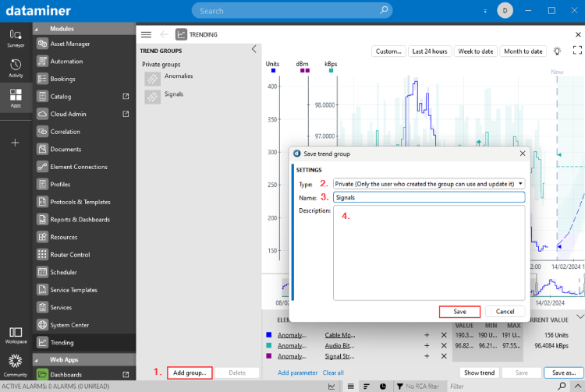Collapse the Trend Groups pane
The width and height of the screenshot is (585, 392).
[x=254, y=49]
